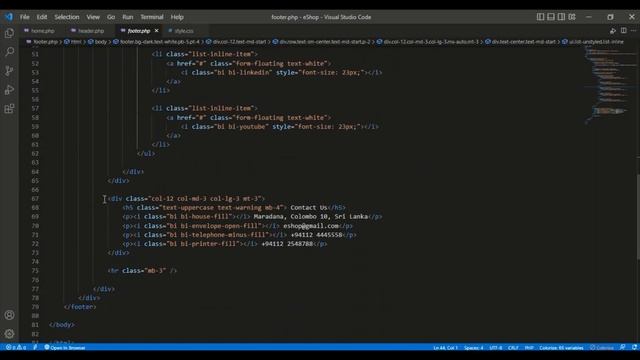Open errors and warnings in status bar
The height and width of the screenshot is (360, 640).
pos(16,348)
